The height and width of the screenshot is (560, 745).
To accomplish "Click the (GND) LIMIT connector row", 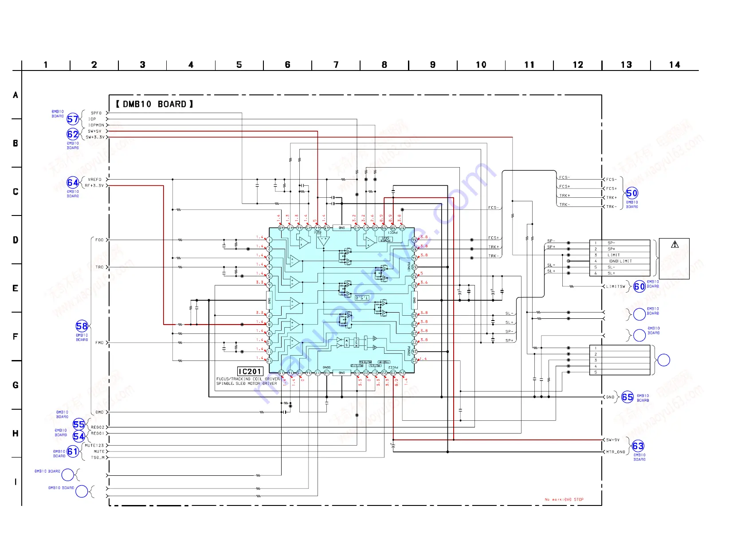I will point(620,261).
